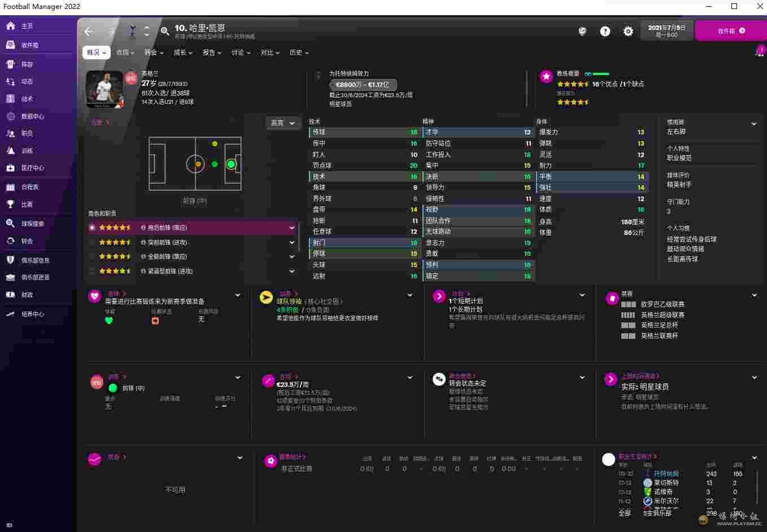The width and height of the screenshot is (767, 532).
Task: Click the transfer status arrows icon
Action: pyautogui.click(x=439, y=379)
